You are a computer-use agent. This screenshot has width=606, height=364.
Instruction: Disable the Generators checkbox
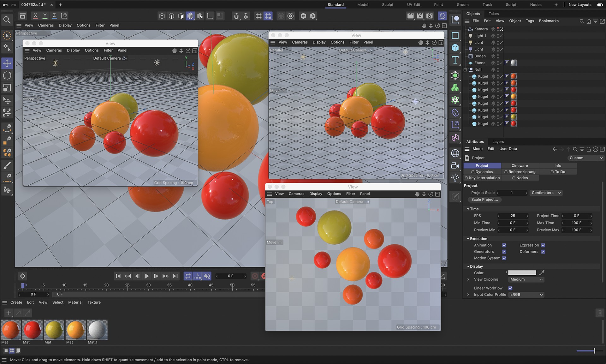(x=504, y=252)
